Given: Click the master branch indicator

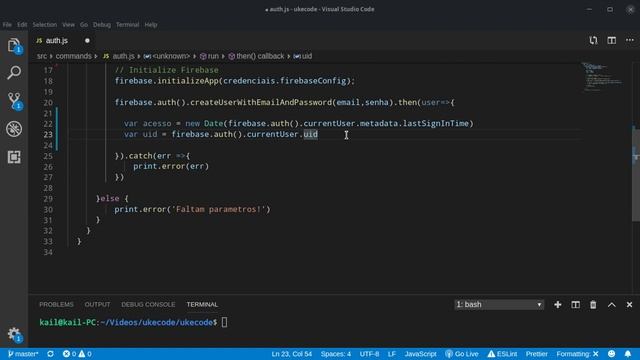Looking at the screenshot, I should pyautogui.click(x=23, y=354).
